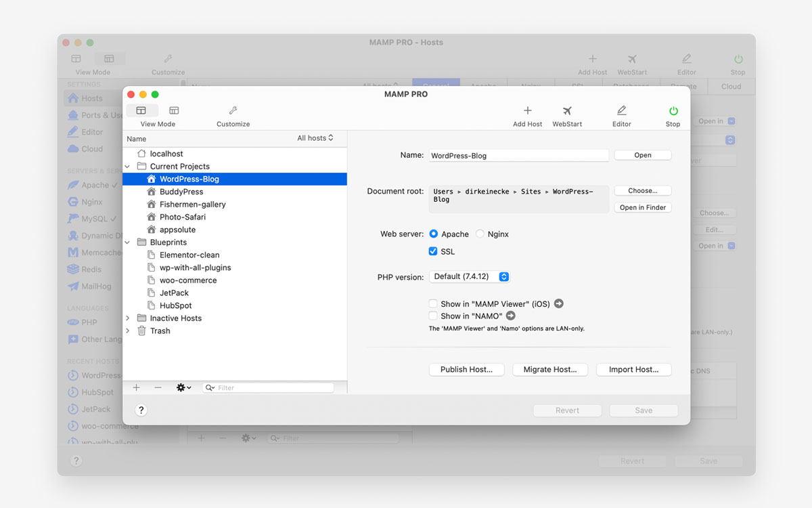Toggle the SSL checkbox
Screen dimensions: 812x508
(433, 251)
